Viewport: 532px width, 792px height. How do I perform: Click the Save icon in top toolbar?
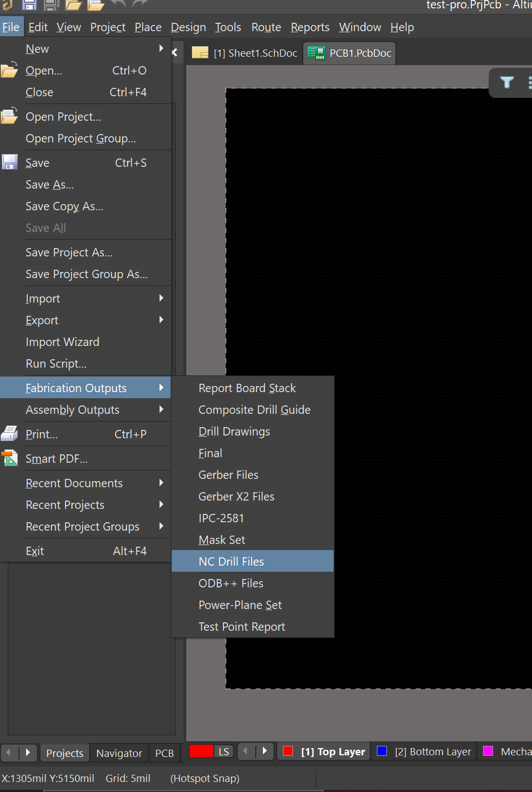(29, 5)
